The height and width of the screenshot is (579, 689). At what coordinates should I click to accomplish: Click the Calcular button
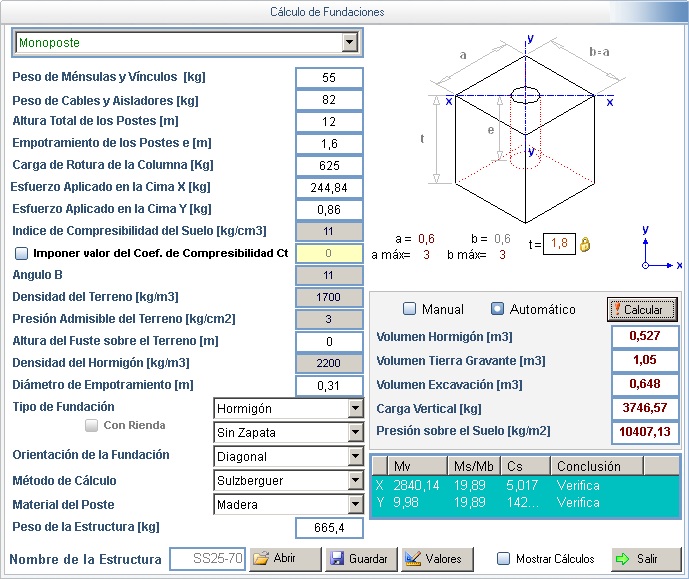642,309
